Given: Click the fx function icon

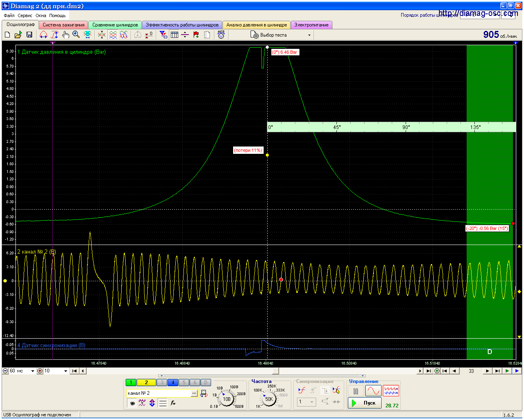Looking at the screenshot, I should pyautogui.click(x=173, y=403).
